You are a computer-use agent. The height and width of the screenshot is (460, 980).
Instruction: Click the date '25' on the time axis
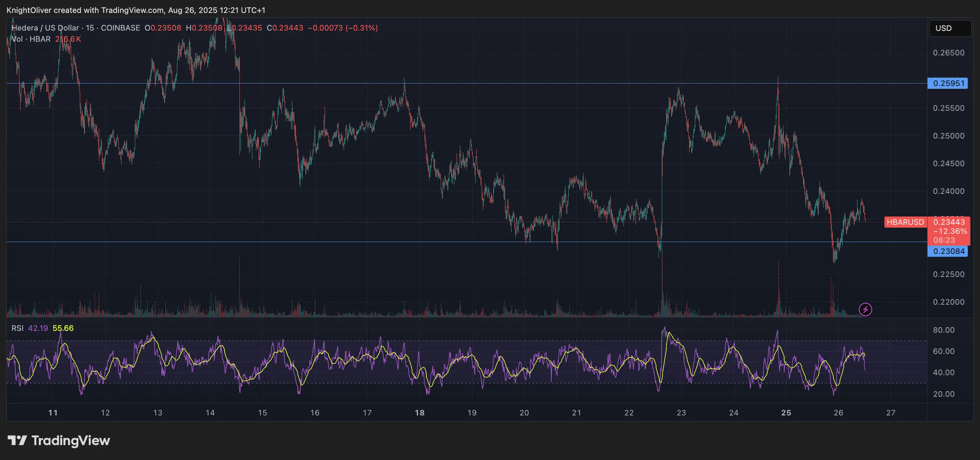pyautogui.click(x=786, y=412)
